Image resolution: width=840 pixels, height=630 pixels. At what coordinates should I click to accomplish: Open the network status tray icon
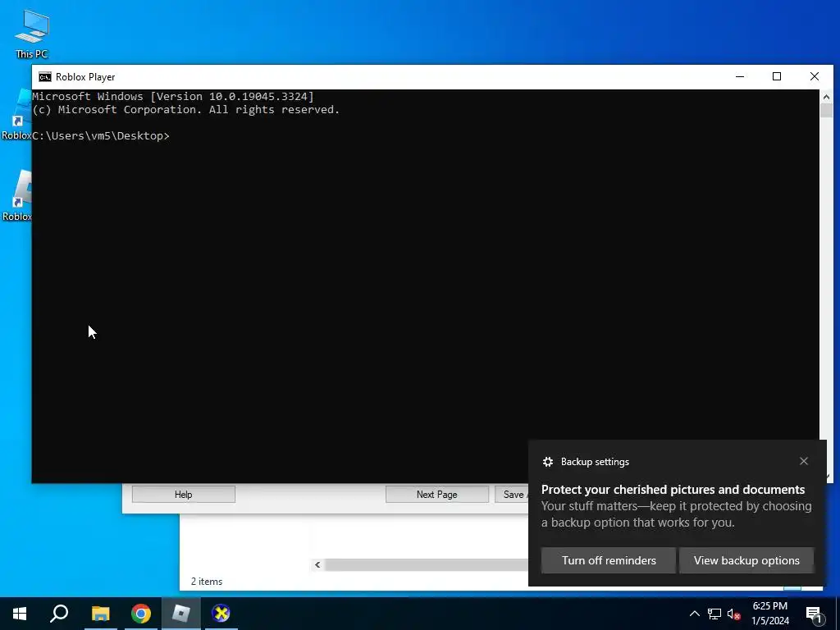[x=714, y=614]
